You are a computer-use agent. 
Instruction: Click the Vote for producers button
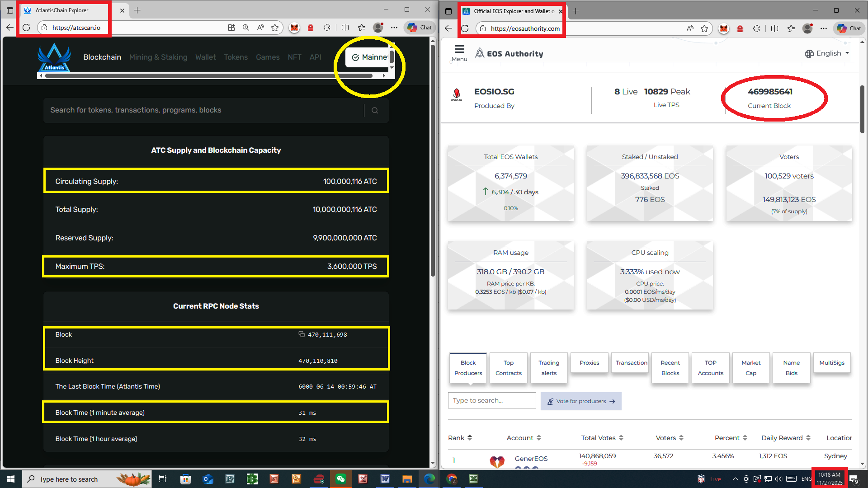581,401
